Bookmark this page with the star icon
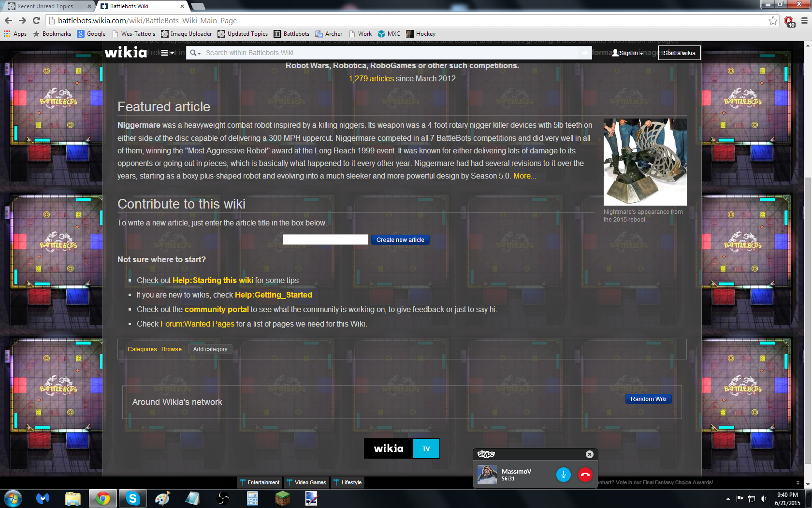The image size is (812, 508). [x=773, y=20]
